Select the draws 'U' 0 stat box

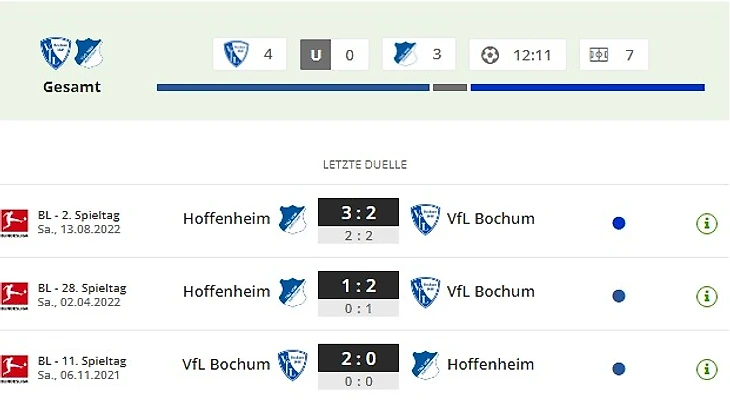tap(334, 54)
